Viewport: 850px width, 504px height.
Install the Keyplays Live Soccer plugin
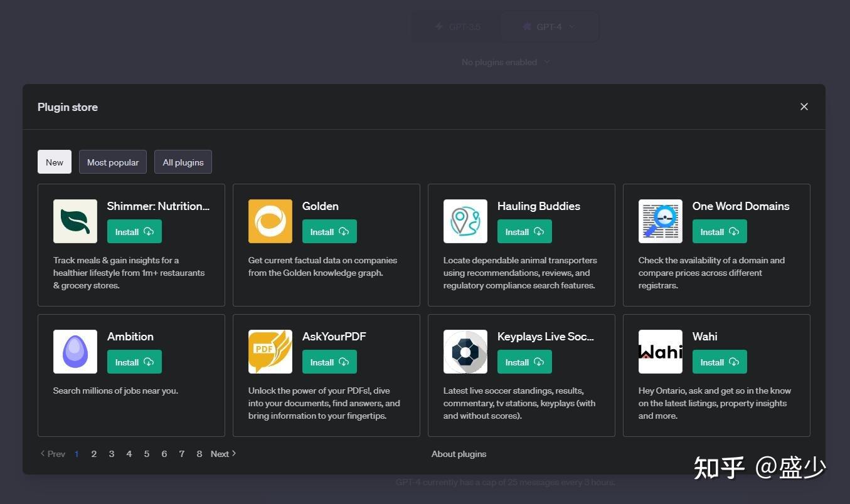pos(524,362)
